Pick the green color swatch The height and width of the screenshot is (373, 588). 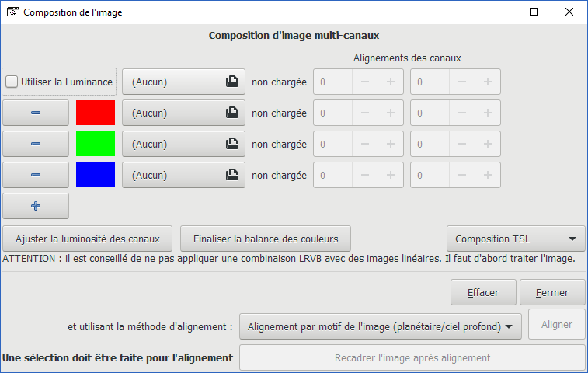96,144
